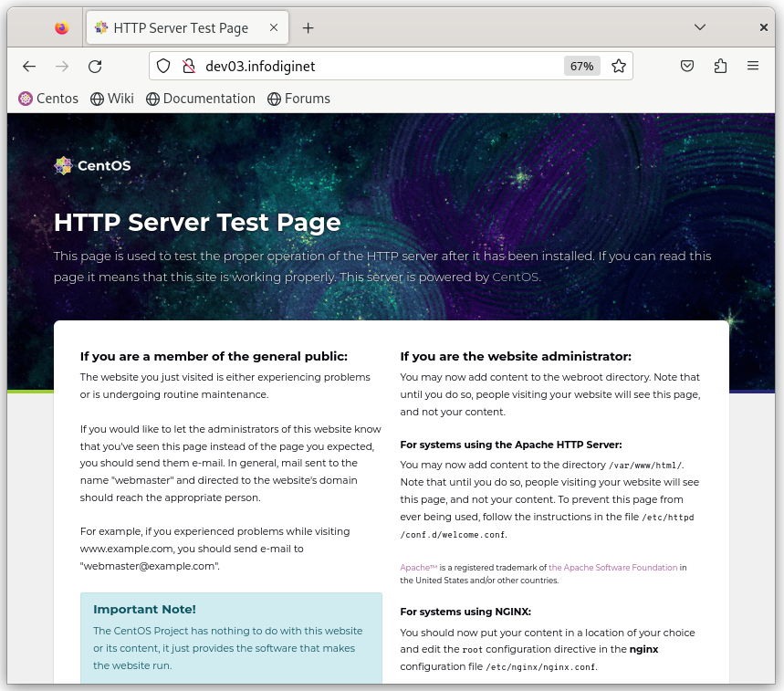Open the Extensions puzzle icon
The height and width of the screenshot is (691, 784).
720,66
